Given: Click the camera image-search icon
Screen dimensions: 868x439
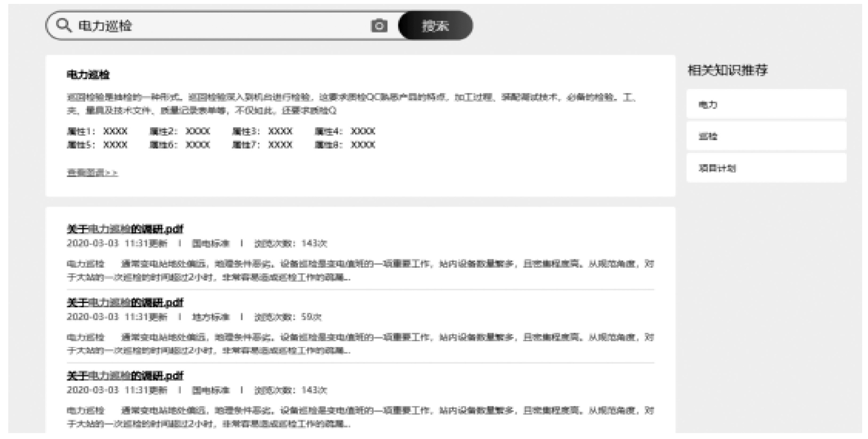Looking at the screenshot, I should (x=379, y=26).
